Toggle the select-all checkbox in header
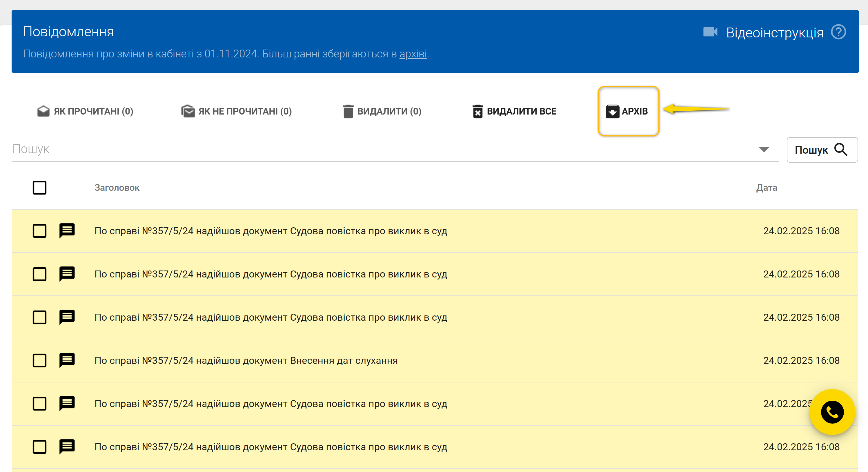 (39, 188)
